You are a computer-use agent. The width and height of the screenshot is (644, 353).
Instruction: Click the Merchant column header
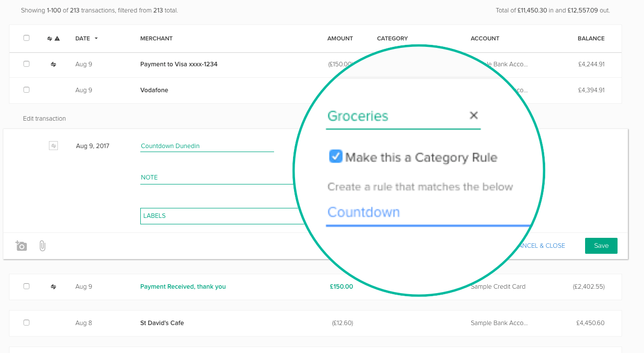tap(156, 38)
